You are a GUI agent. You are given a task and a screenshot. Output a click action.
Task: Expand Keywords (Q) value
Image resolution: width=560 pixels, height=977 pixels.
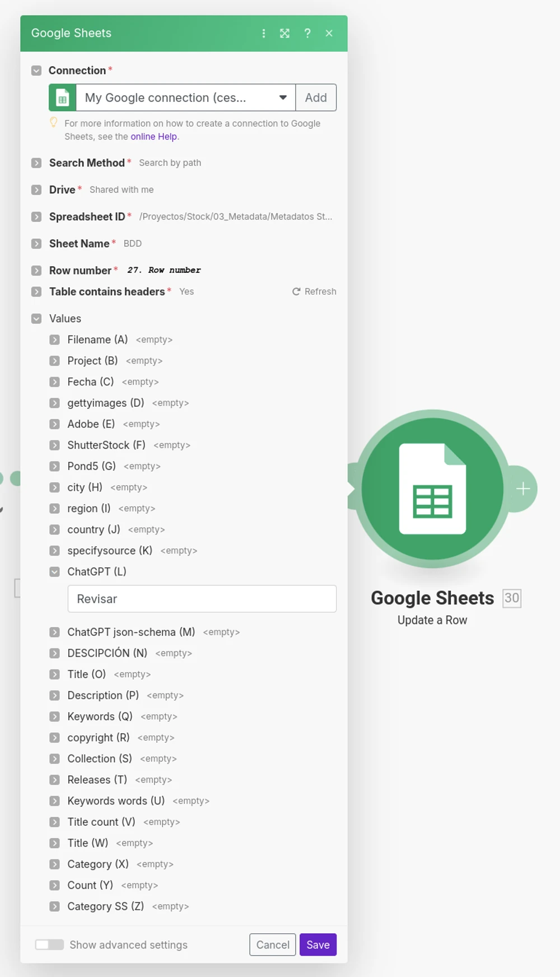click(54, 717)
